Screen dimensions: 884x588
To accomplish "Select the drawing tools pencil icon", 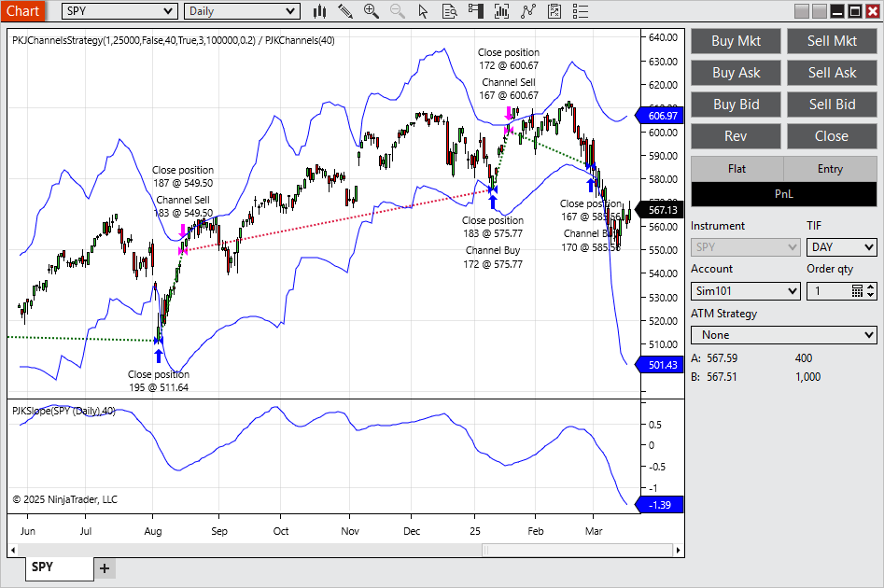I will tap(345, 10).
